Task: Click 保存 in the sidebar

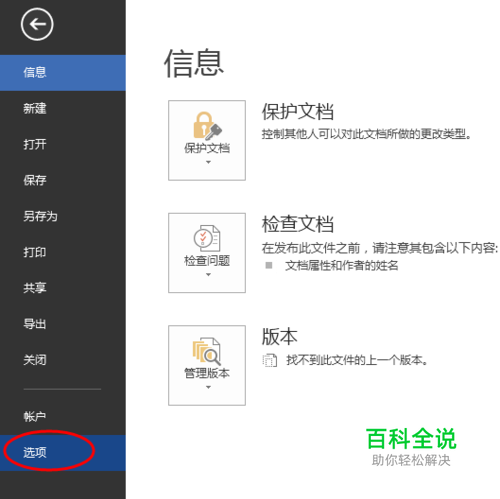Action: click(x=63, y=180)
